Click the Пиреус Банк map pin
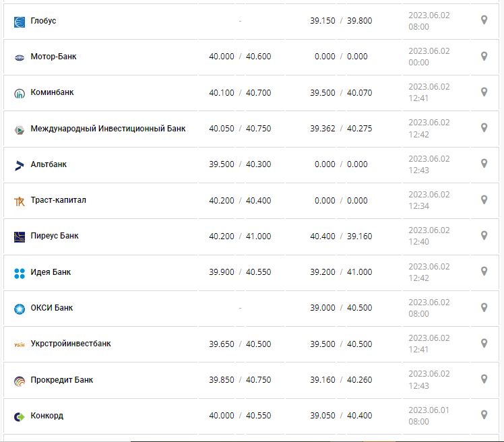The width and height of the screenshot is (504, 442). [x=484, y=235]
